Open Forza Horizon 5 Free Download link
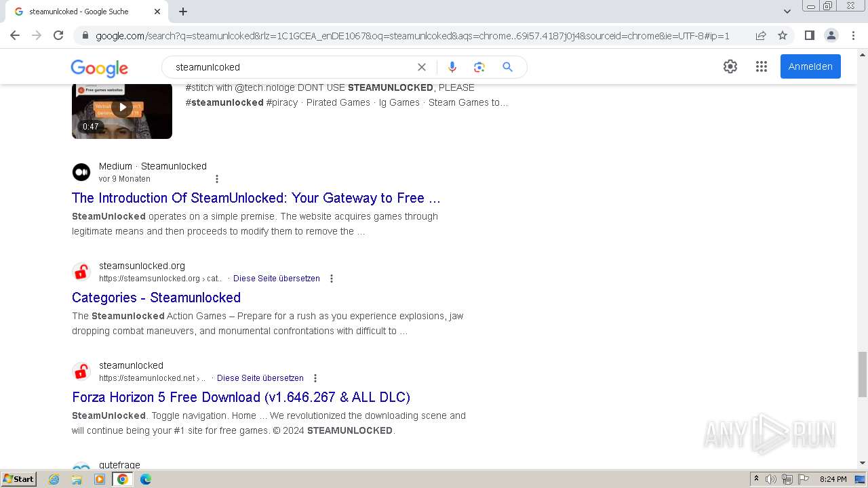 (241, 397)
